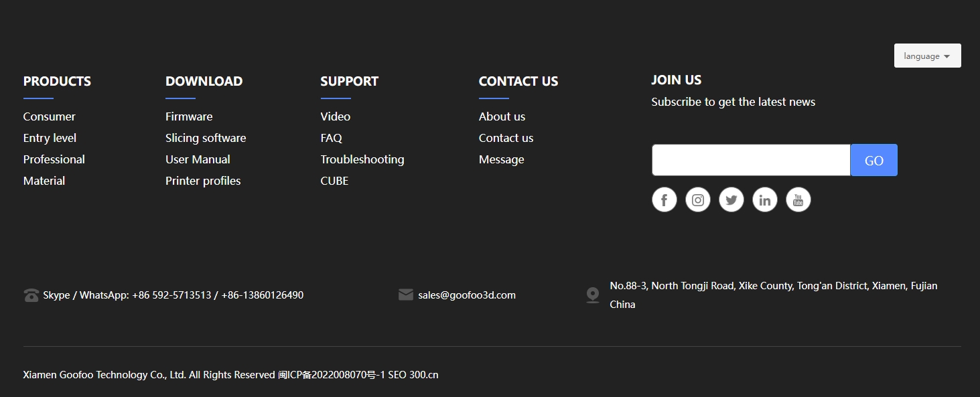This screenshot has width=980, height=397.
Task: Click the Twitter bird icon
Action: [731, 200]
